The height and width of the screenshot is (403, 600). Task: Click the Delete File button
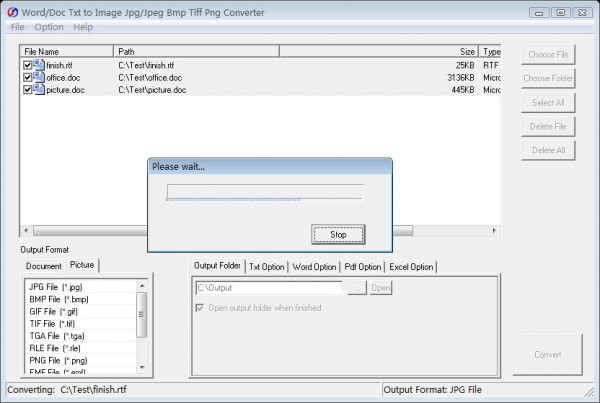pyautogui.click(x=548, y=127)
